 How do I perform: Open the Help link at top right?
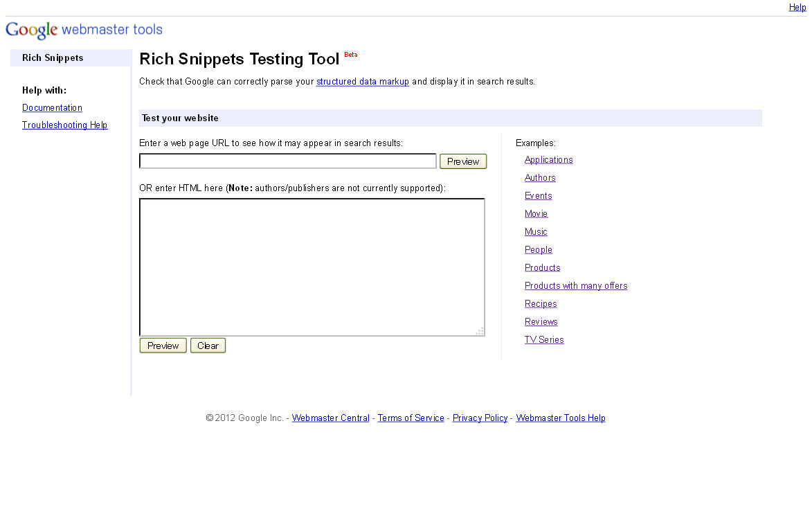[797, 7]
